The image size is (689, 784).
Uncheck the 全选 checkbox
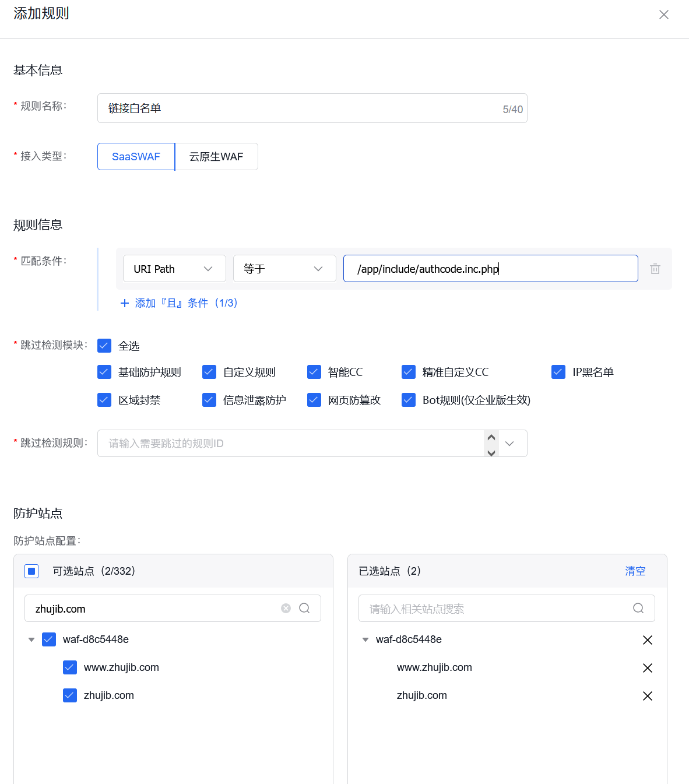click(104, 345)
